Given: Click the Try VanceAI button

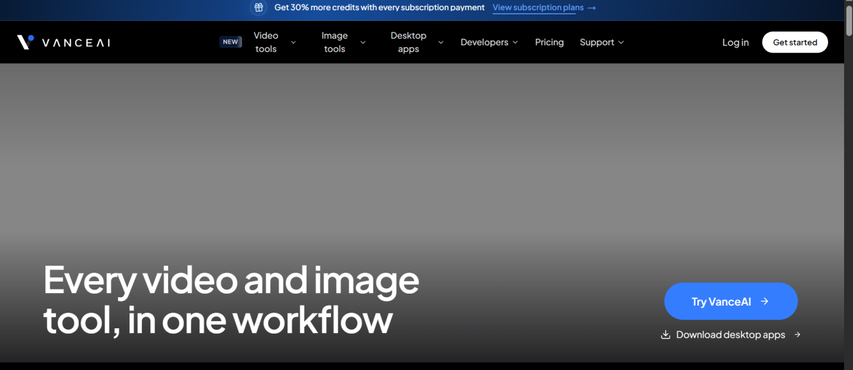Looking at the screenshot, I should click(x=731, y=301).
